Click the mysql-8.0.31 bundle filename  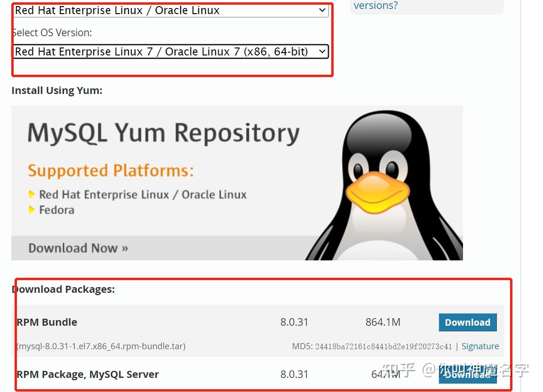[100, 346]
